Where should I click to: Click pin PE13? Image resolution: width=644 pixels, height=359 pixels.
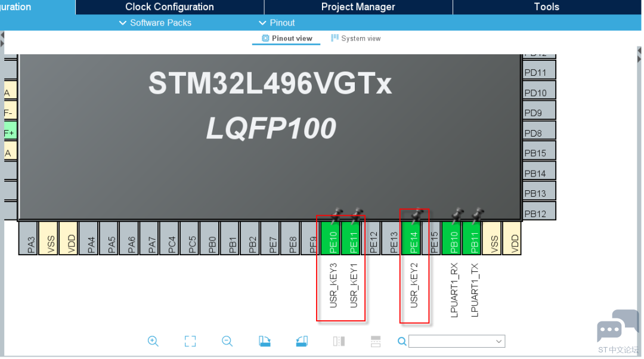[x=391, y=238]
